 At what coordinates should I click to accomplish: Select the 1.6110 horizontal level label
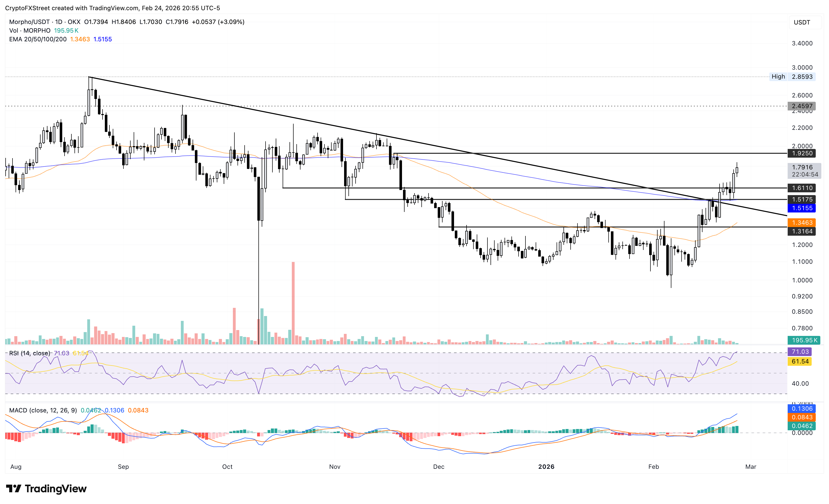(x=802, y=188)
